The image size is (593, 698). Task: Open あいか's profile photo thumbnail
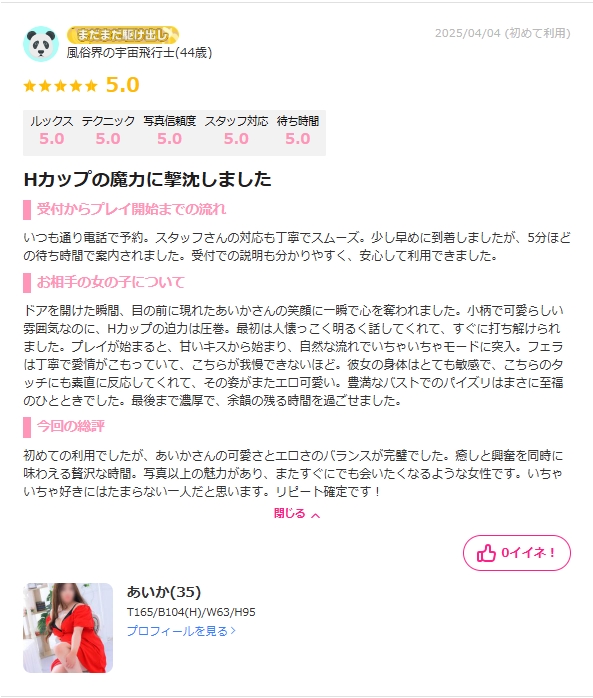[x=68, y=628]
